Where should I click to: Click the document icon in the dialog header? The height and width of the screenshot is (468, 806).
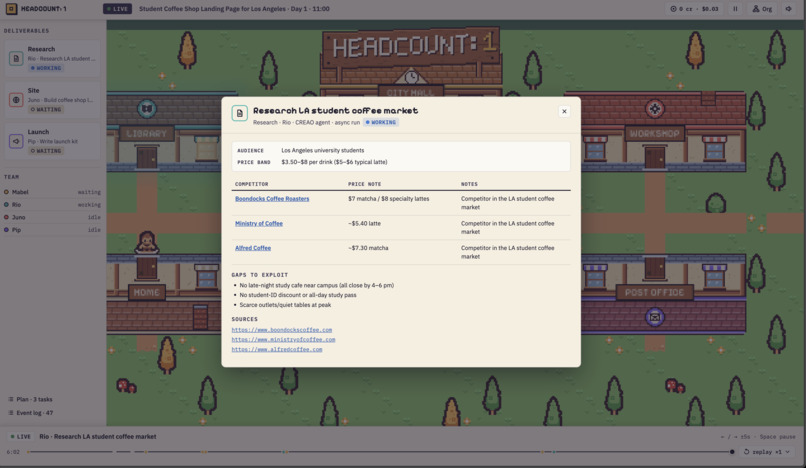tap(240, 113)
